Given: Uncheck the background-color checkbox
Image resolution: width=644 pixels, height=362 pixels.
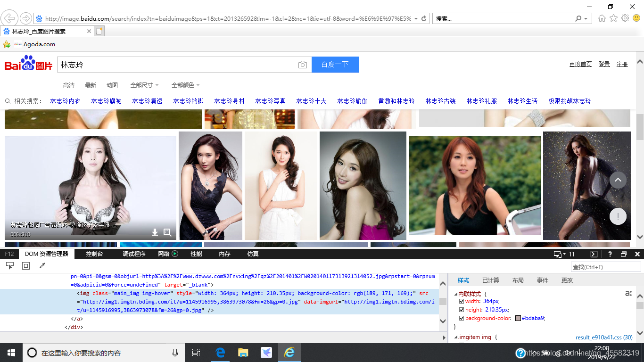Looking at the screenshot, I should tap(462, 318).
